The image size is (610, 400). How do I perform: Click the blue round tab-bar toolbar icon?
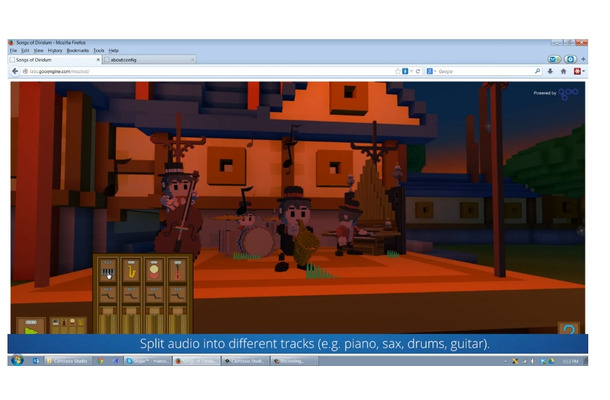(570, 59)
